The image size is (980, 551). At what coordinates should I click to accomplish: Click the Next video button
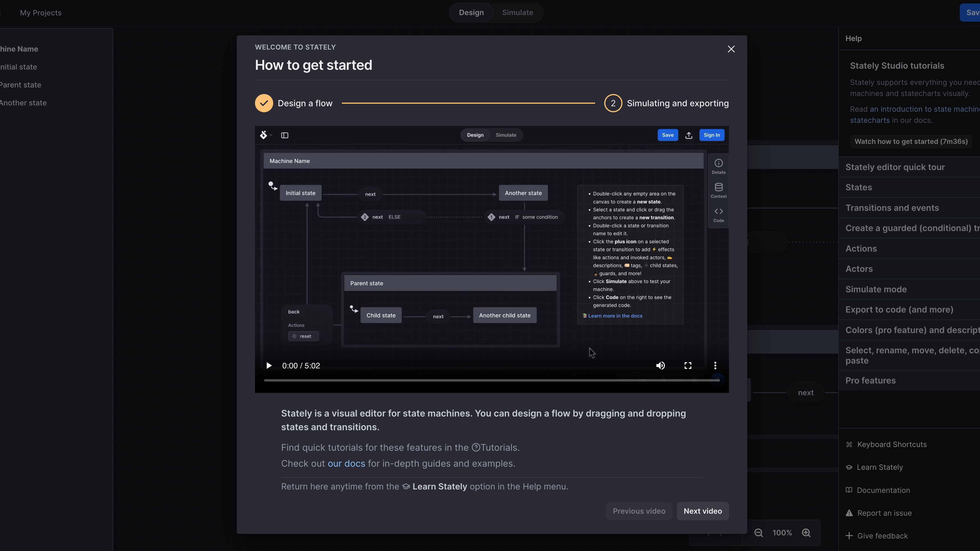tap(702, 511)
